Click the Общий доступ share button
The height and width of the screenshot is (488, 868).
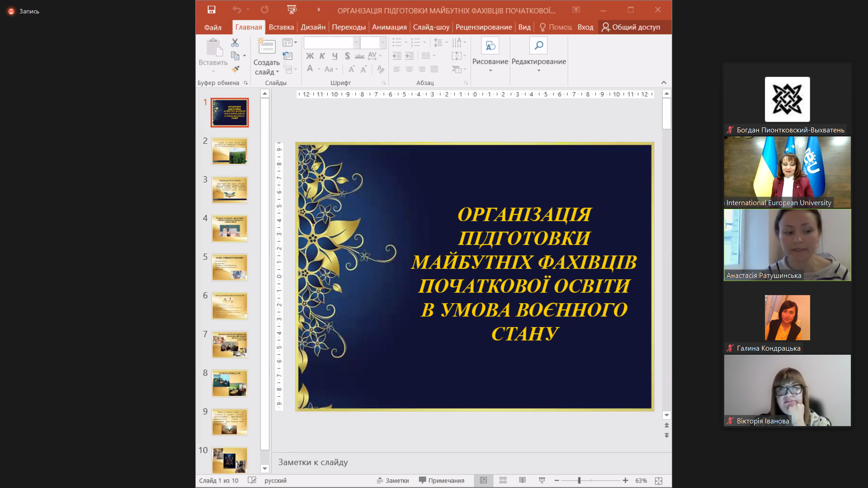(x=631, y=27)
